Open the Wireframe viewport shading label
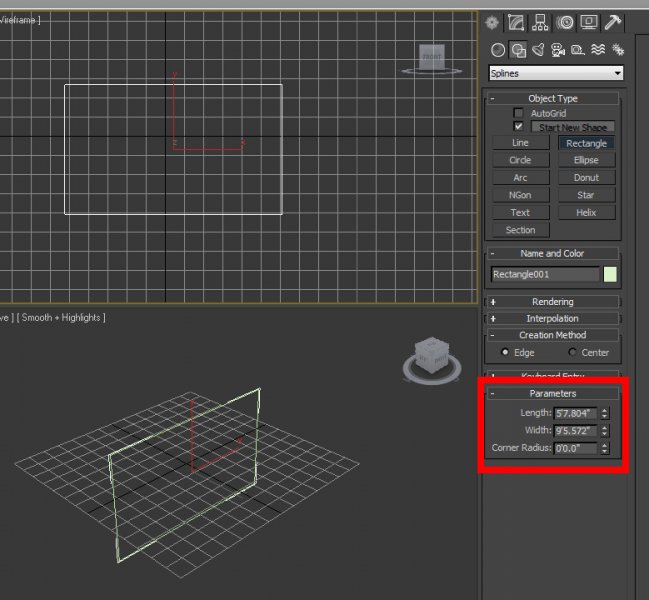The height and width of the screenshot is (600, 649). click(x=18, y=20)
